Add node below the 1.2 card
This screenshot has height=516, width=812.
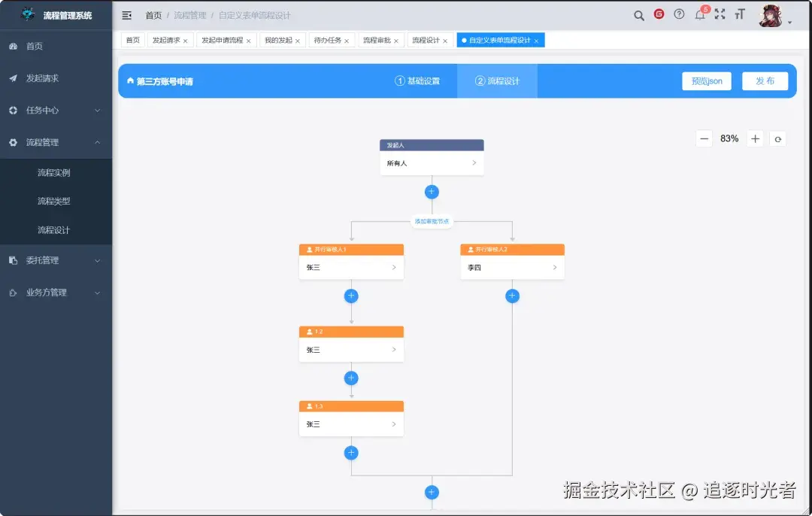coord(351,378)
